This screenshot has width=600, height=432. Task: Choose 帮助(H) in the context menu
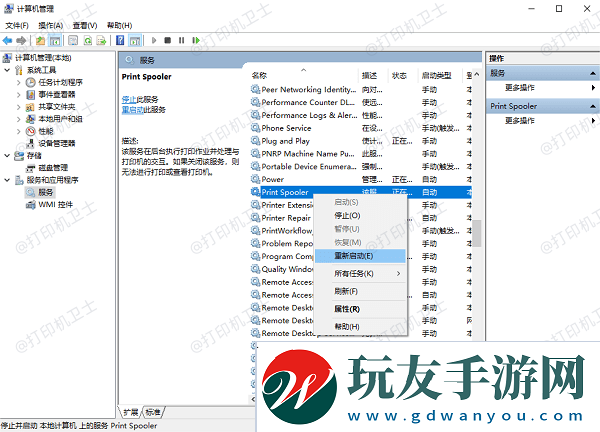360,326
